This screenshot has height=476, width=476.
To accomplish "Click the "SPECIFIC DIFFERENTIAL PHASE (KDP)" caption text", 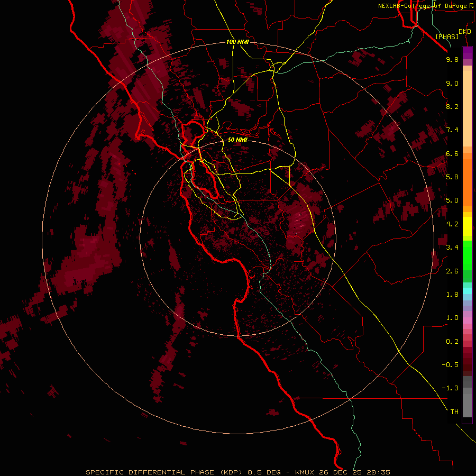I will point(164,472).
